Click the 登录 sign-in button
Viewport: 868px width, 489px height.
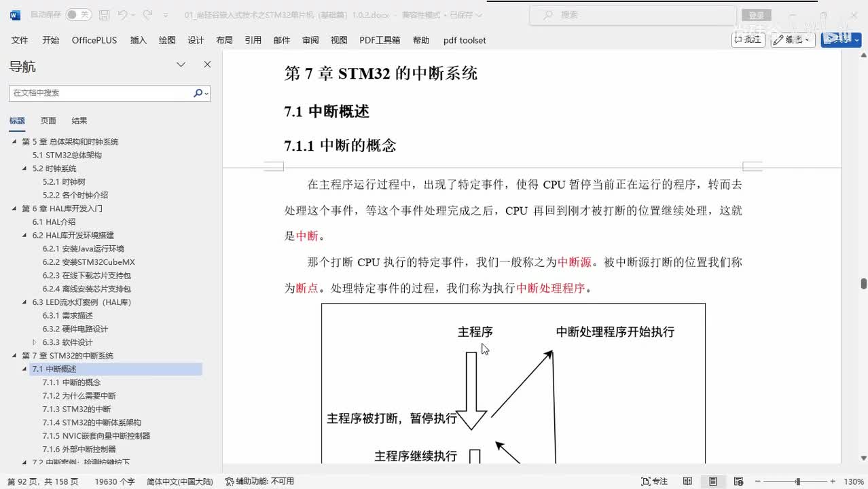757,15
